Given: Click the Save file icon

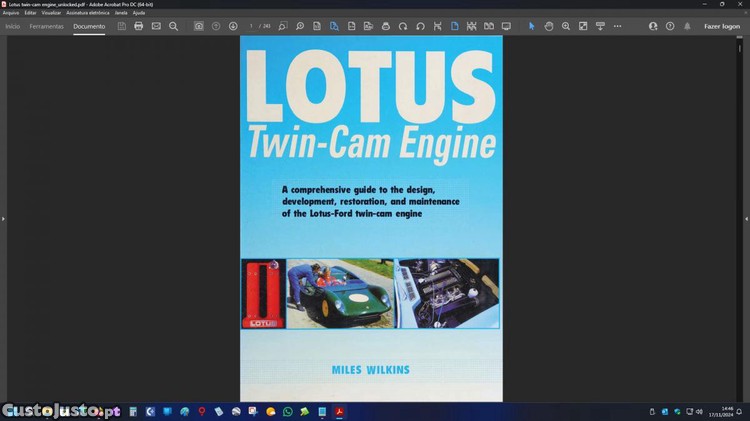Looking at the screenshot, I should 122,26.
